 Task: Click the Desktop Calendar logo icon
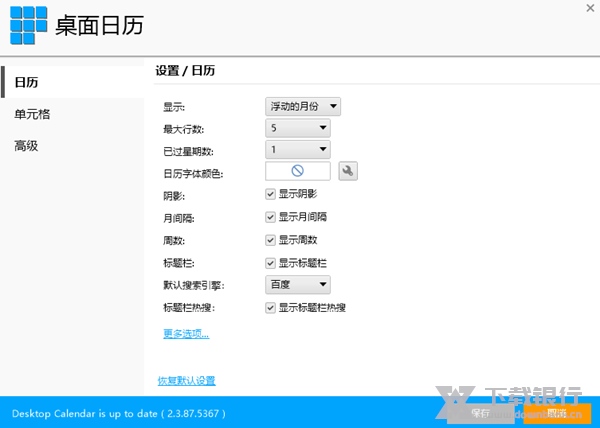[28, 26]
